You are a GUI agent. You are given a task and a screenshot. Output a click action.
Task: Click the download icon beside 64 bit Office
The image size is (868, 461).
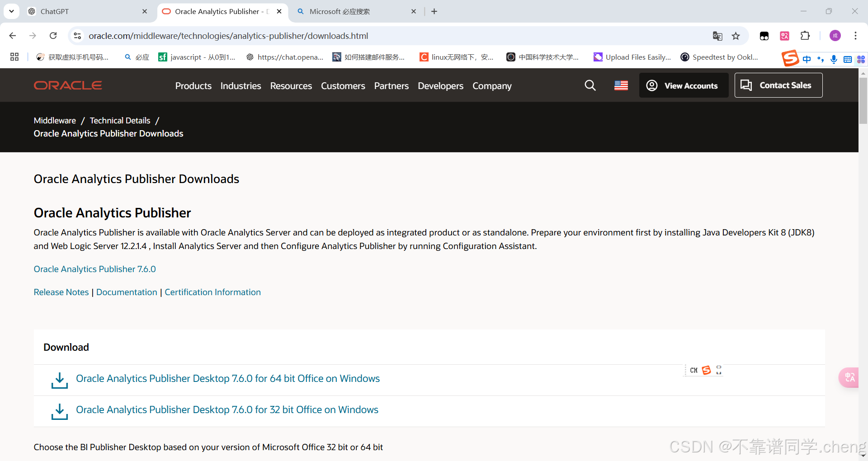(x=59, y=380)
